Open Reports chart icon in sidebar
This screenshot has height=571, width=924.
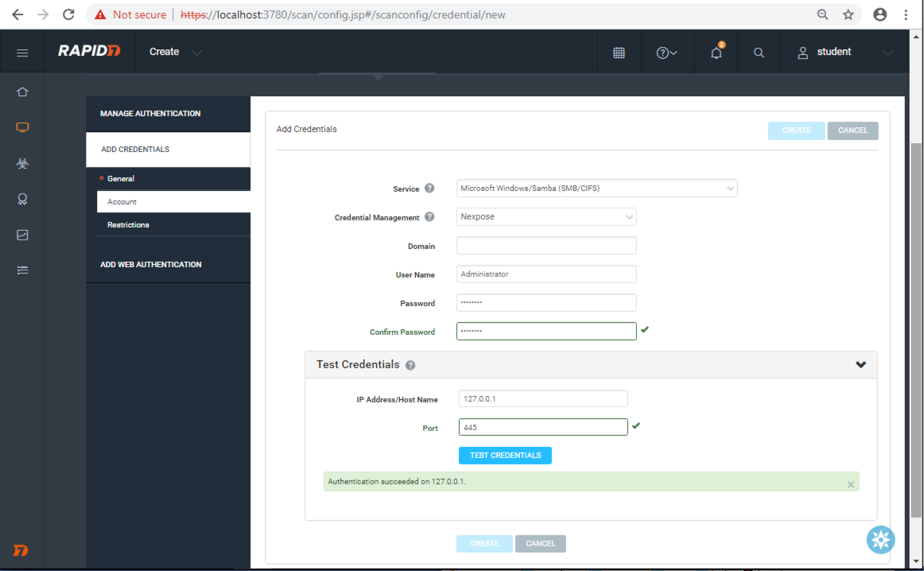point(22,235)
